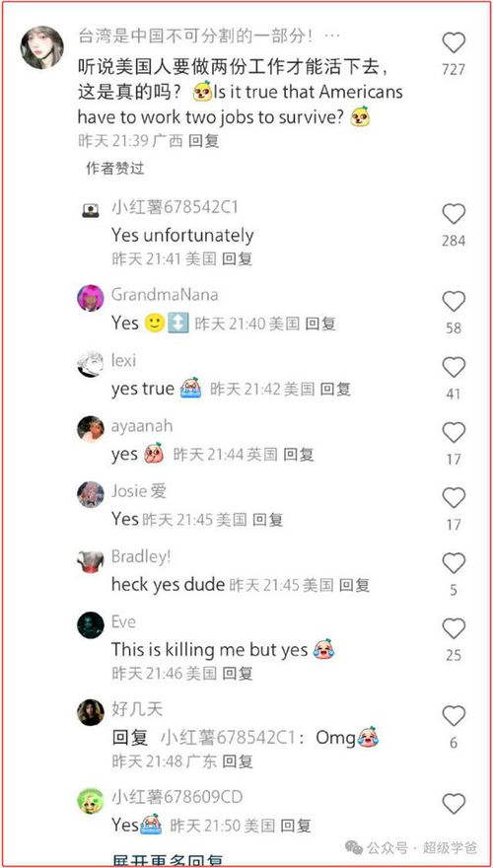The height and width of the screenshot is (868, 493).
Task: Tap the heart on GrandmaNana's comment
Action: click(x=454, y=302)
